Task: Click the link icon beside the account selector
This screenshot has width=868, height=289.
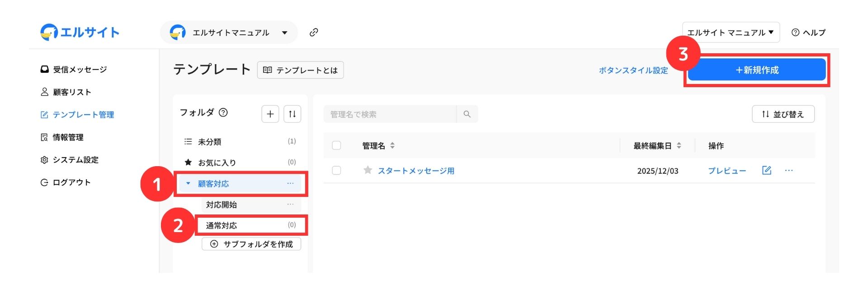Action: (x=314, y=33)
